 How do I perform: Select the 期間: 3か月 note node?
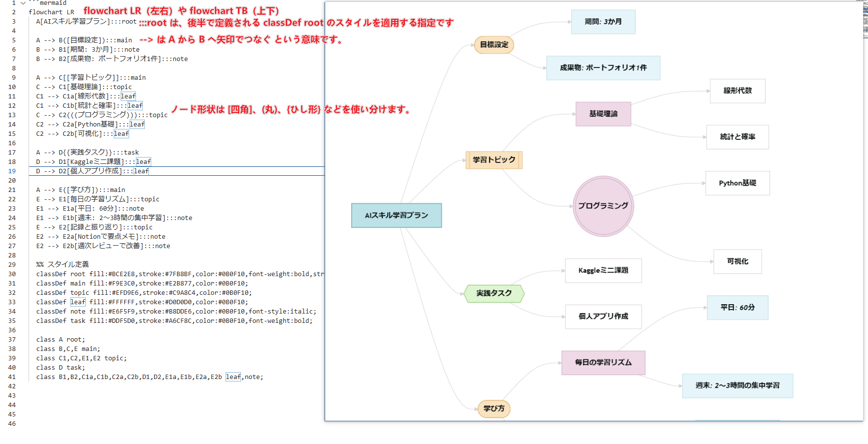click(603, 22)
